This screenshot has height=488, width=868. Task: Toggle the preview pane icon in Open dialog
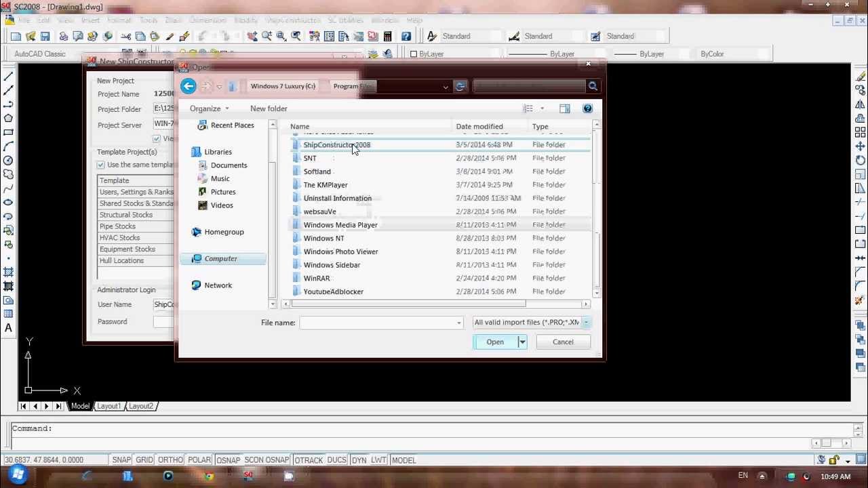pyautogui.click(x=564, y=108)
